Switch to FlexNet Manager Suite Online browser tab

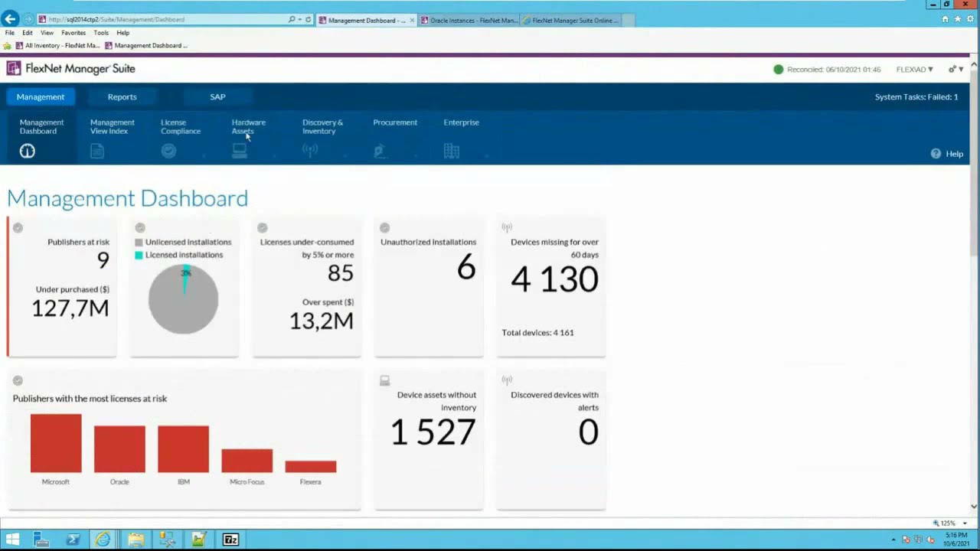pyautogui.click(x=570, y=21)
